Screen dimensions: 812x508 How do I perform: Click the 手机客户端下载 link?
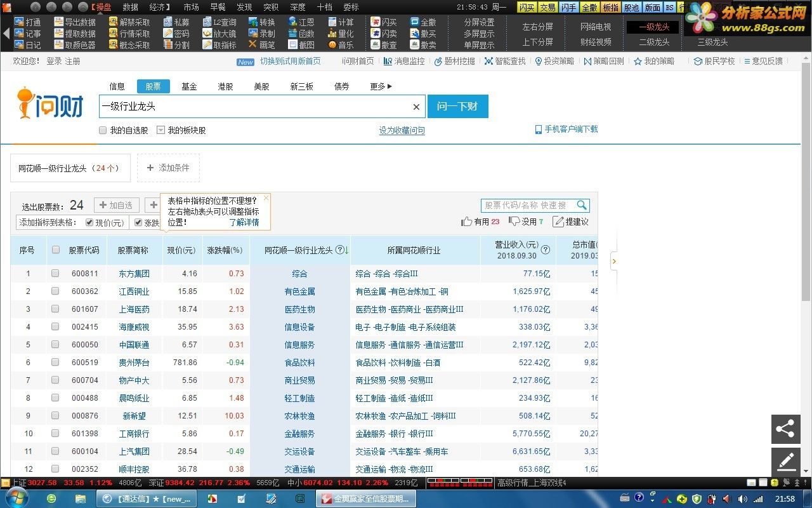pyautogui.click(x=566, y=129)
